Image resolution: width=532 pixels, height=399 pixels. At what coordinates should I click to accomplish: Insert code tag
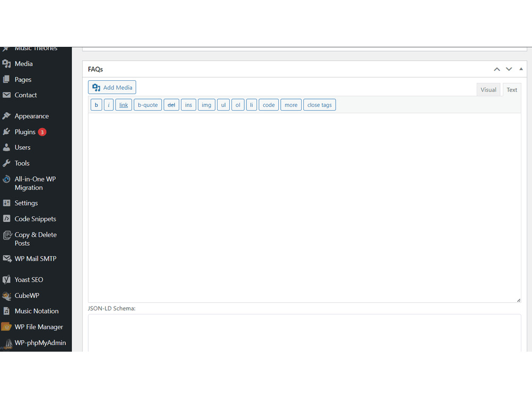tap(269, 105)
